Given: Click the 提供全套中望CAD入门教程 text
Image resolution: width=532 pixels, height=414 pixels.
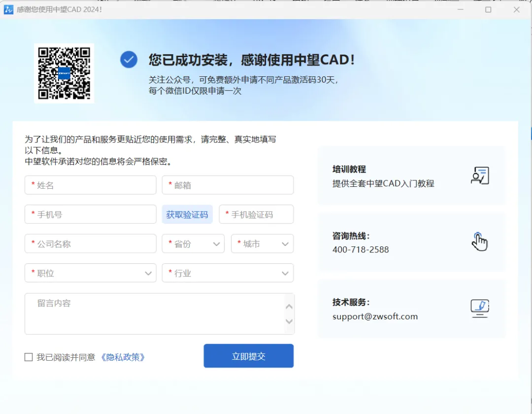Looking at the screenshot, I should point(383,183).
